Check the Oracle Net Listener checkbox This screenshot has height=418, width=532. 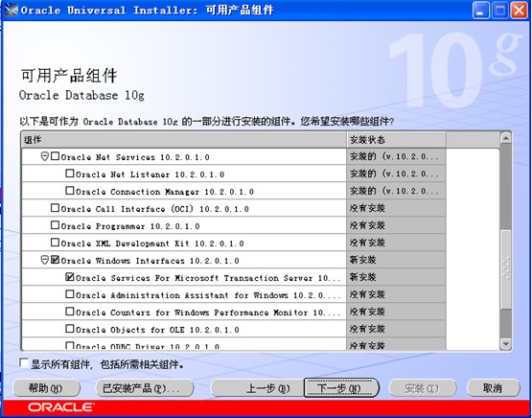click(x=70, y=174)
